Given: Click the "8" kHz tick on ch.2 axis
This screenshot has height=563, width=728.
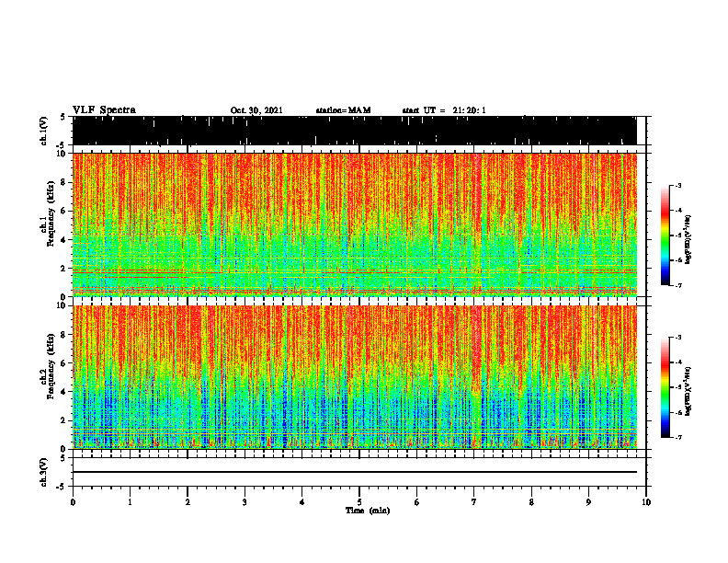Looking at the screenshot, I should pyautogui.click(x=63, y=335).
